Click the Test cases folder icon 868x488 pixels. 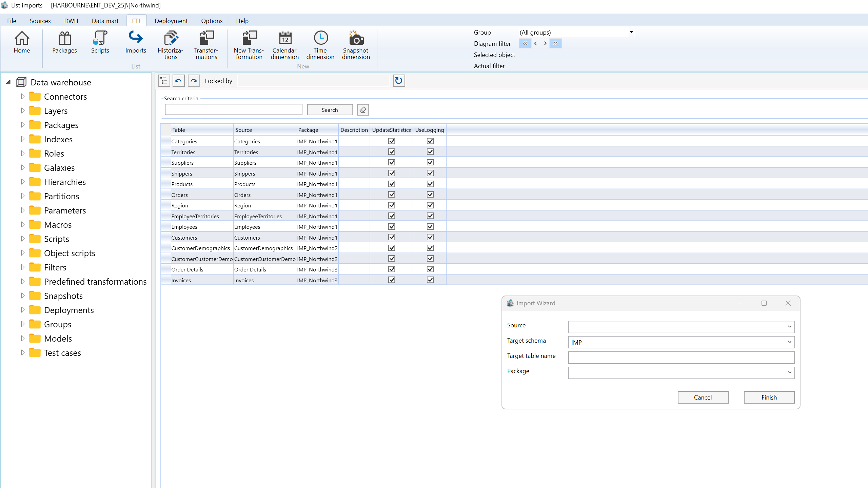(x=35, y=353)
